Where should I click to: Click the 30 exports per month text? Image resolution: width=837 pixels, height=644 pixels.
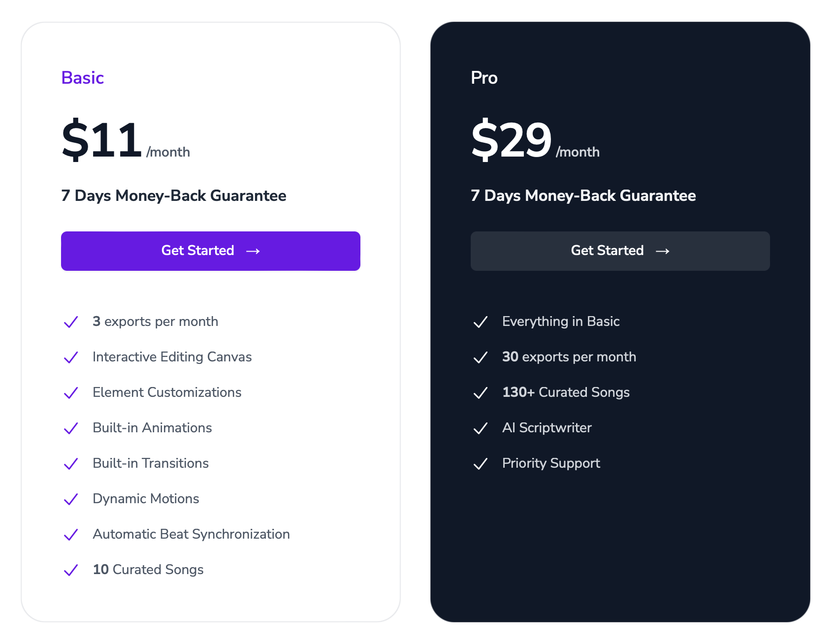[x=569, y=357]
